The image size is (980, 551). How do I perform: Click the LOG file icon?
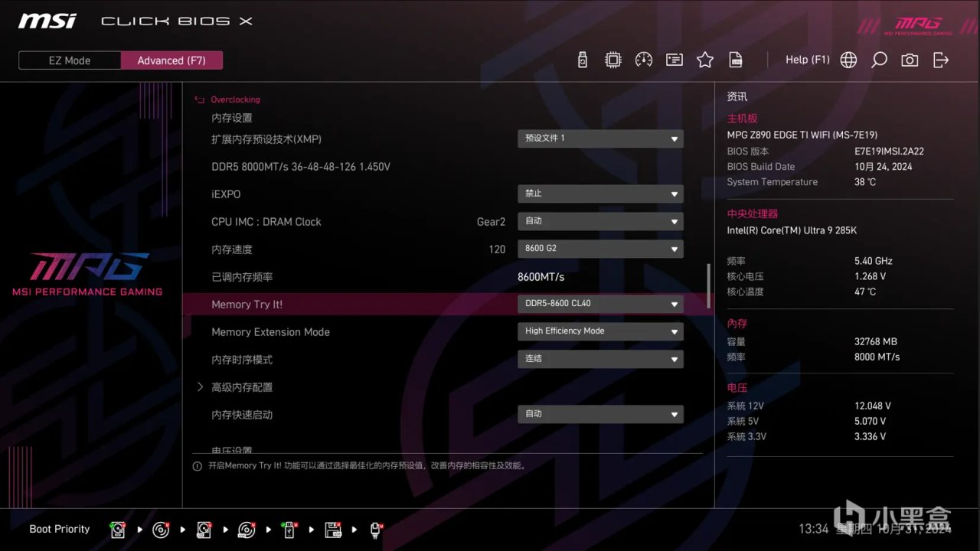click(736, 60)
